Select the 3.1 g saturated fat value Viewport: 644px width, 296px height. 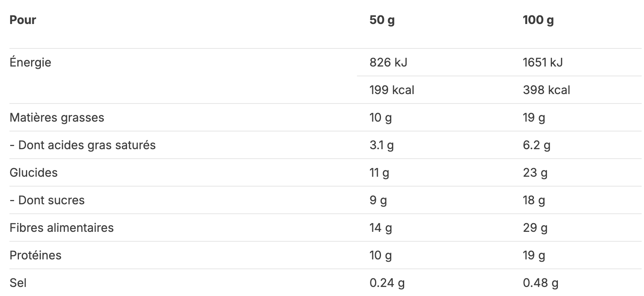[x=381, y=145]
